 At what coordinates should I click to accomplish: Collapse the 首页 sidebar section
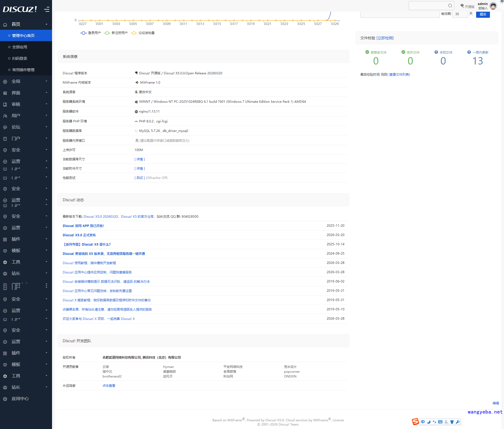coord(26,24)
